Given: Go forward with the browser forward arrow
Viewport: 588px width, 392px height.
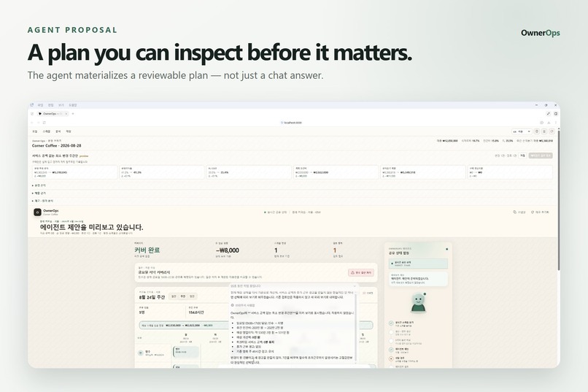Looking at the screenshot, I should [38, 123].
